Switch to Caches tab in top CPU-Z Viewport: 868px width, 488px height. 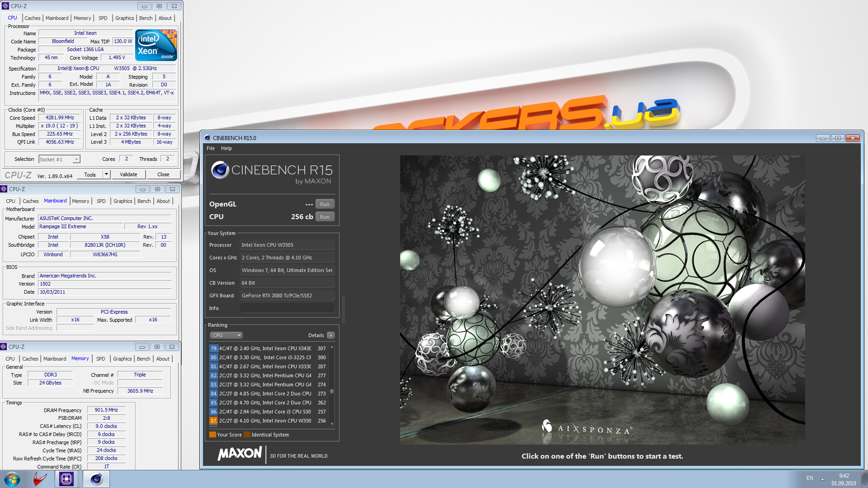point(33,18)
